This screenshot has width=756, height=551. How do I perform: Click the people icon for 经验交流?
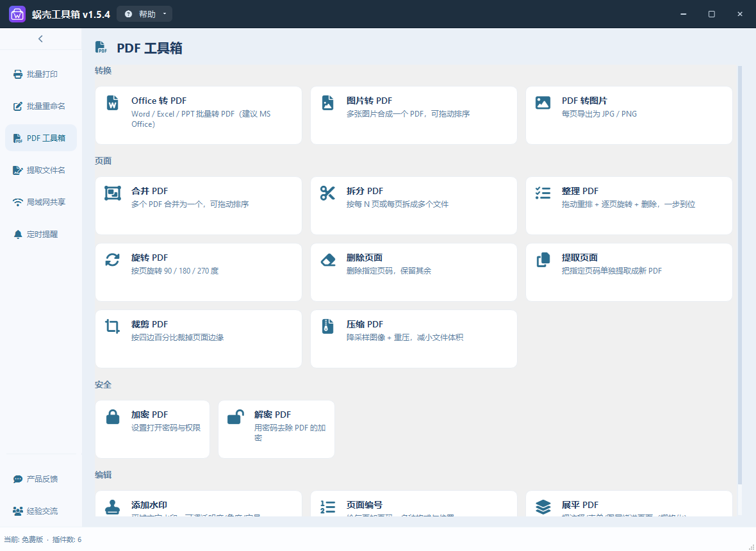[18, 511]
